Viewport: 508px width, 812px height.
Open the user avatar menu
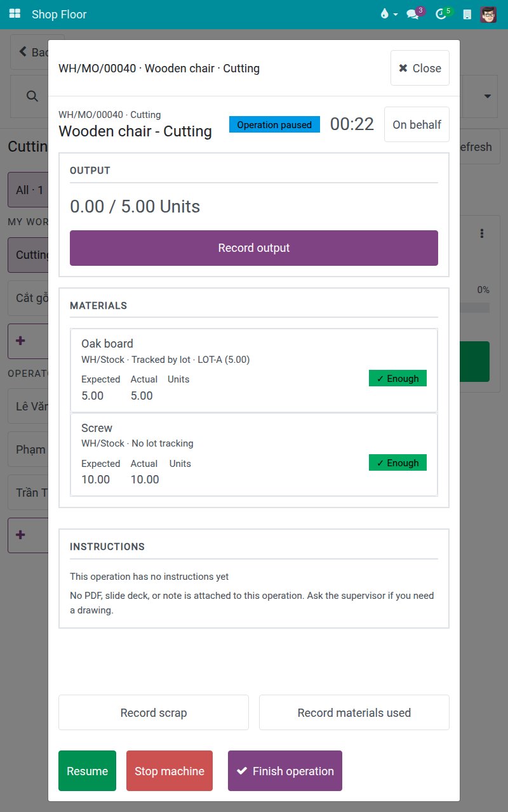pos(488,14)
